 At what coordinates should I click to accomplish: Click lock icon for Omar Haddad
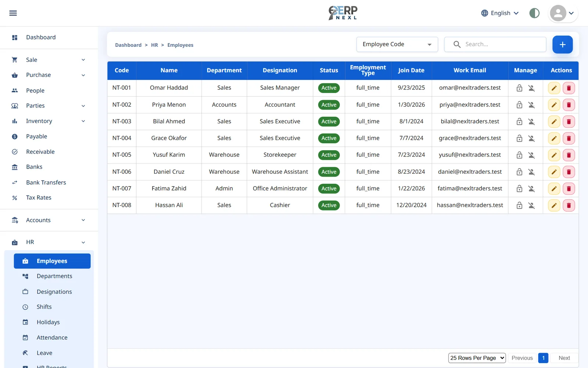(519, 88)
